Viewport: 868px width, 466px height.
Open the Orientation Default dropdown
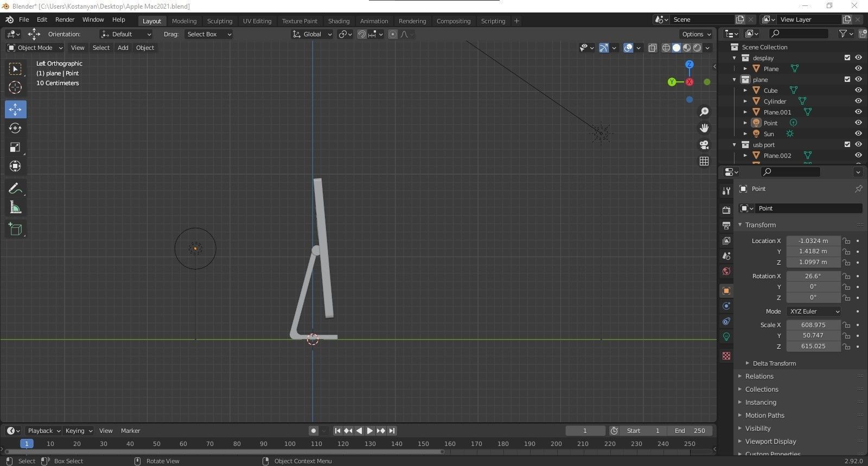(126, 34)
